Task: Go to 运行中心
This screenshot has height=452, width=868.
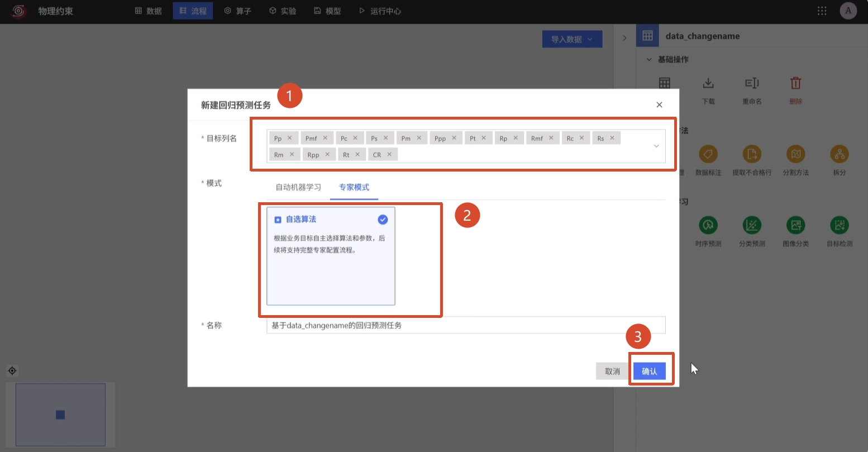Action: pos(380,11)
